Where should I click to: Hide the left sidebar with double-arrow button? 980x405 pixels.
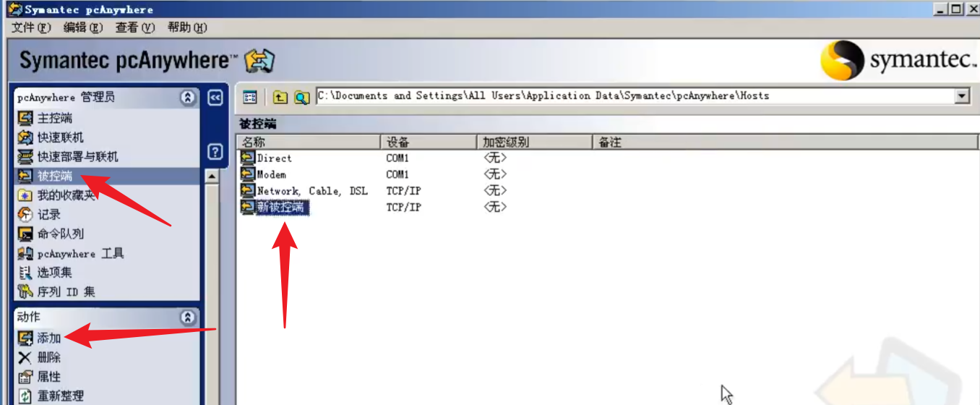coord(215,97)
